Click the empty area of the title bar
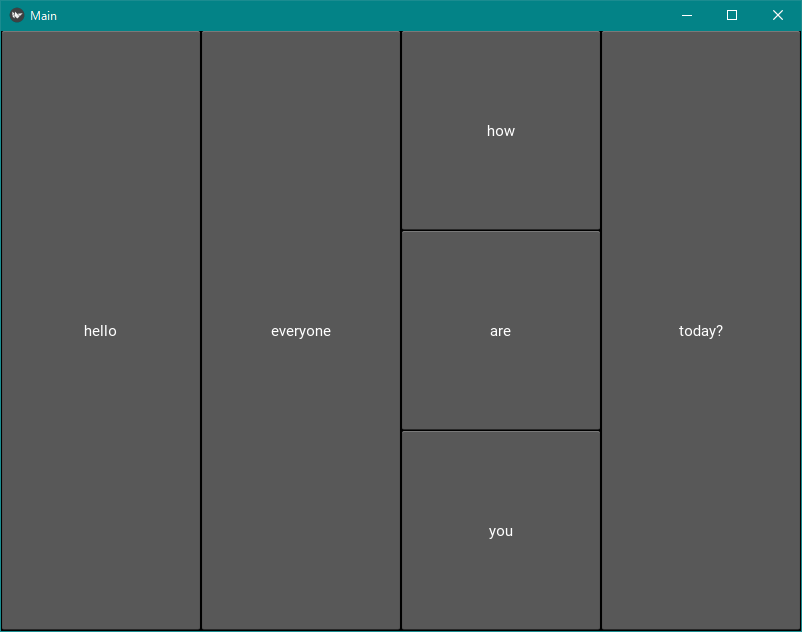 tap(350, 15)
